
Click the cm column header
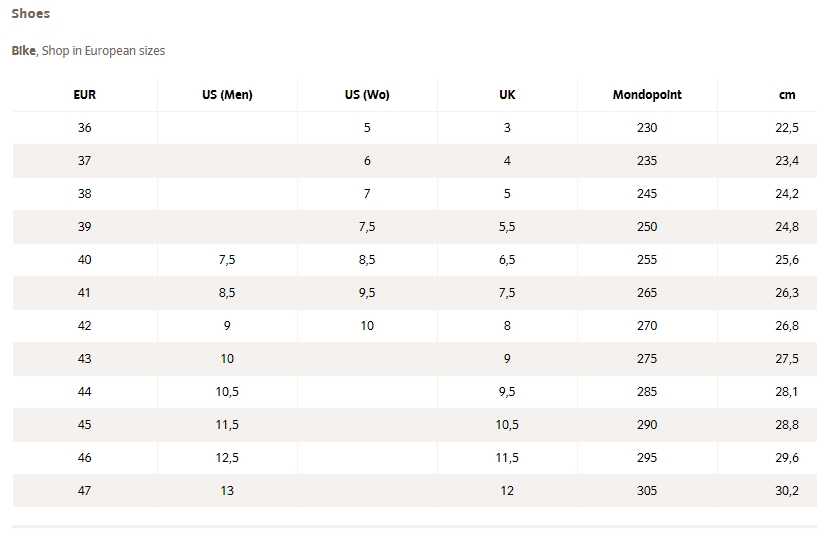point(787,95)
